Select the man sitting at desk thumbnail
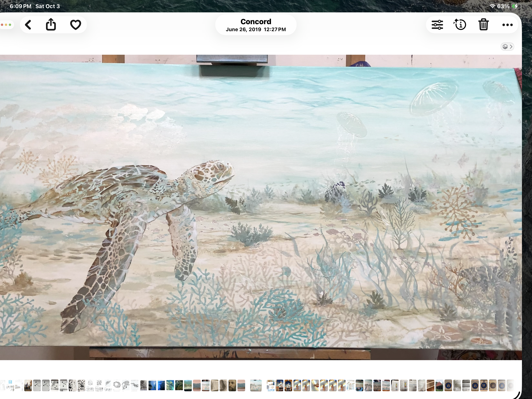532x399 pixels. click(x=28, y=385)
